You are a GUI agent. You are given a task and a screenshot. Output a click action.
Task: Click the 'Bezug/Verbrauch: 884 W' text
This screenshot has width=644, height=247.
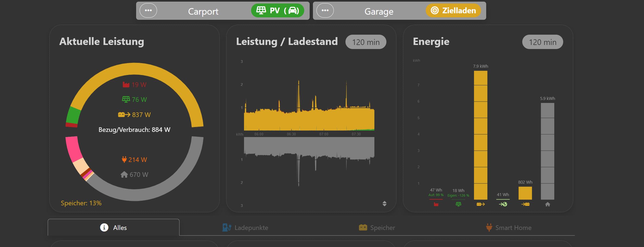click(134, 130)
